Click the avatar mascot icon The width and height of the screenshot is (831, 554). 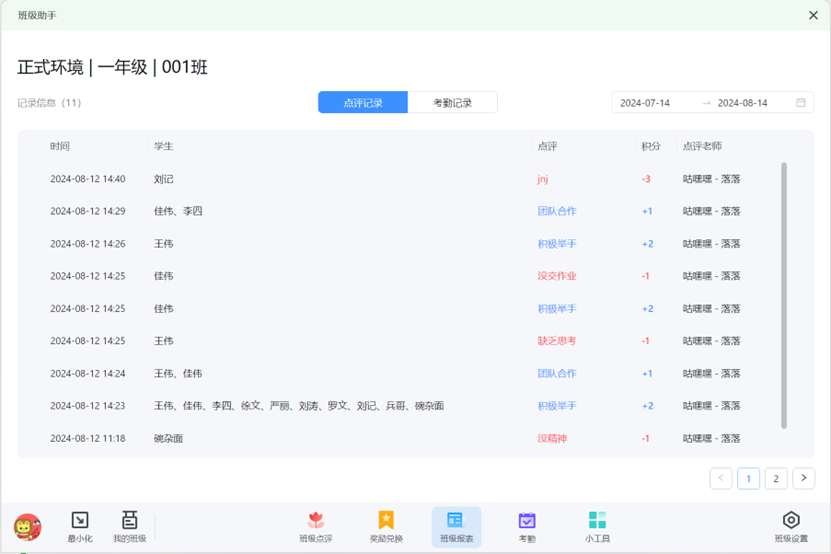[28, 526]
